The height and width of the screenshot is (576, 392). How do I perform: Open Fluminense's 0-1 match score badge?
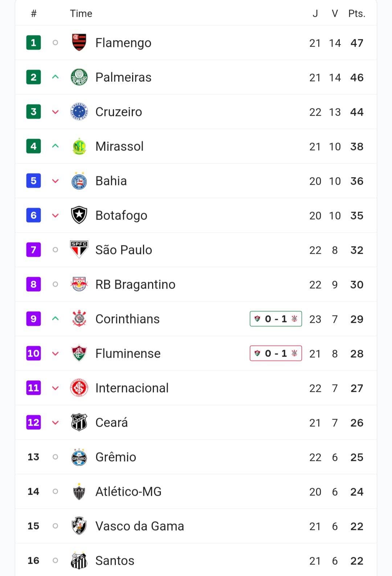click(276, 353)
